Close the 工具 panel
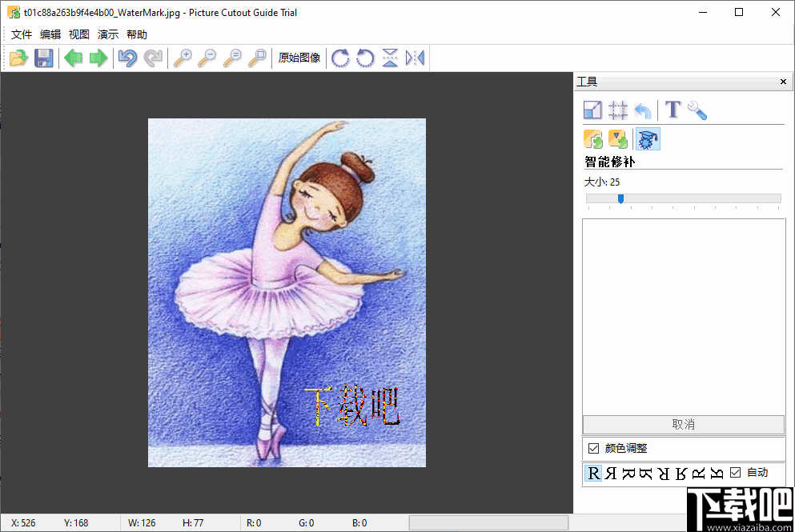 tap(783, 82)
